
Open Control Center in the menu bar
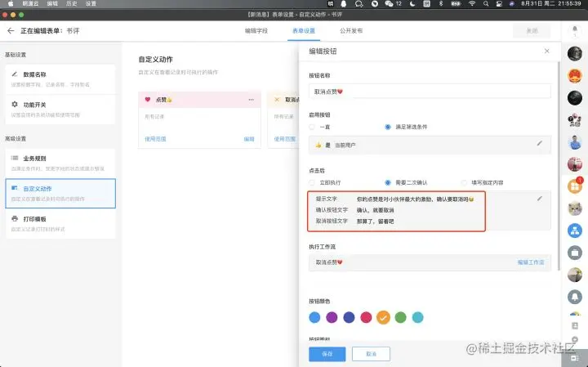click(499, 4)
